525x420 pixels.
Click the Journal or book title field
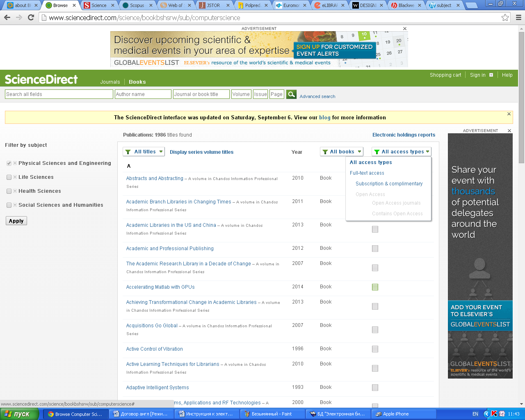[201, 94]
